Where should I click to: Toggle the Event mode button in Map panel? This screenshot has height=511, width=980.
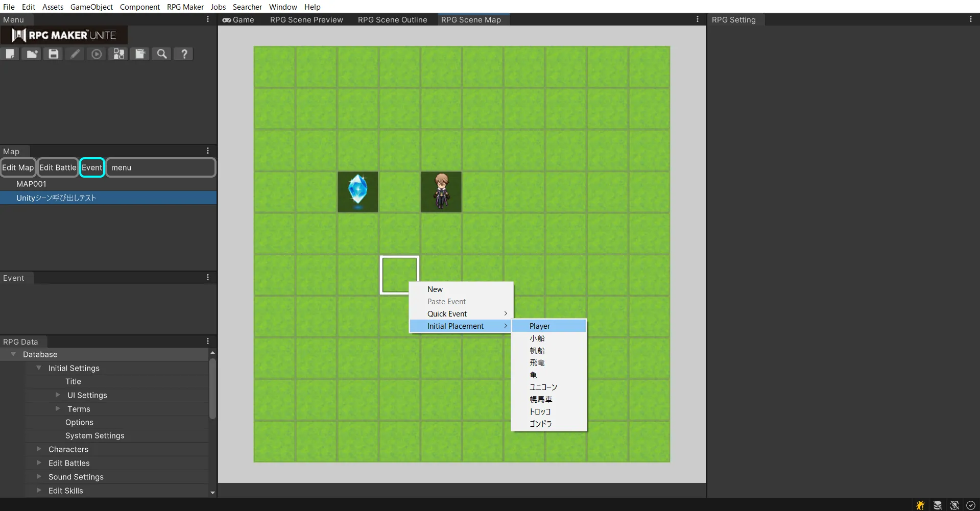(x=92, y=167)
